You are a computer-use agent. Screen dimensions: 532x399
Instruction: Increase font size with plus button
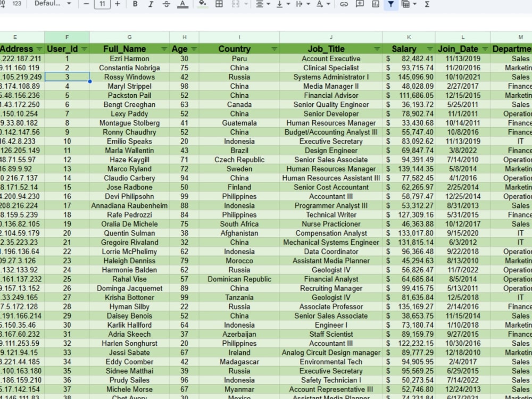click(118, 4)
